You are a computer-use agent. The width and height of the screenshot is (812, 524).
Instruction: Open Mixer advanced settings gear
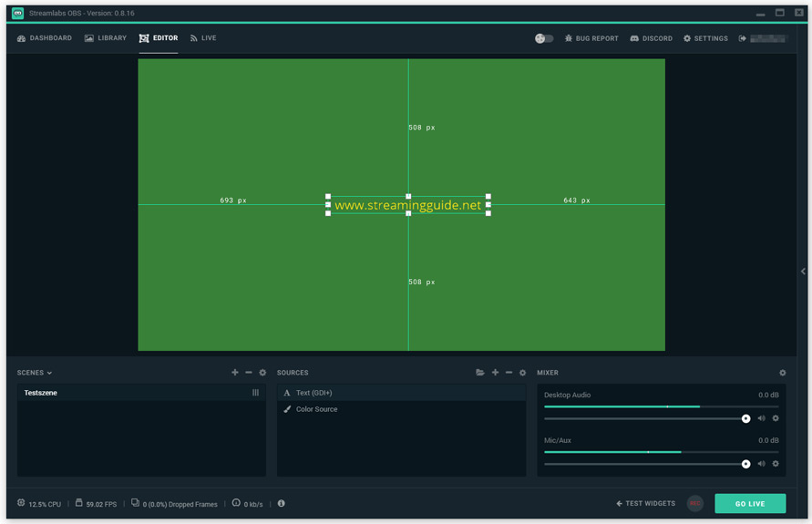click(783, 373)
